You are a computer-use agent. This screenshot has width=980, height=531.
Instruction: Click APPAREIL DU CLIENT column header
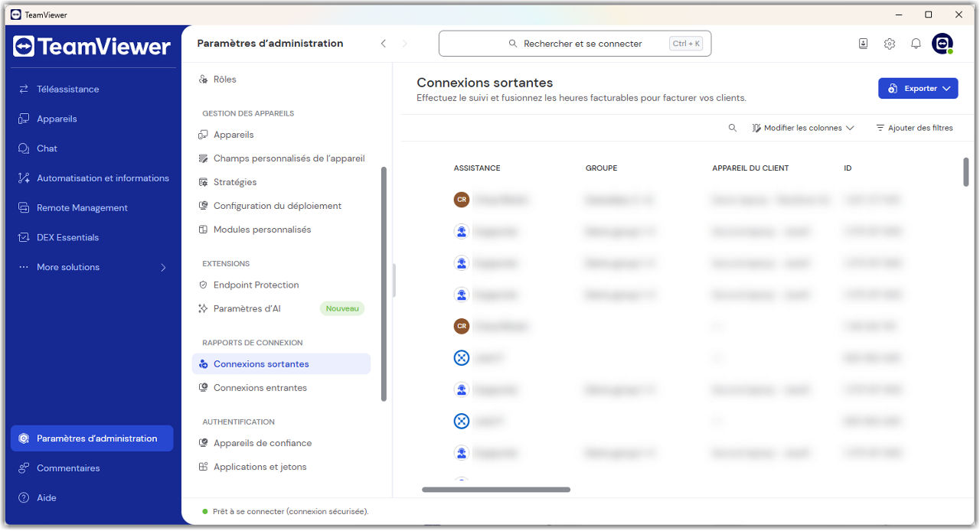tap(750, 168)
